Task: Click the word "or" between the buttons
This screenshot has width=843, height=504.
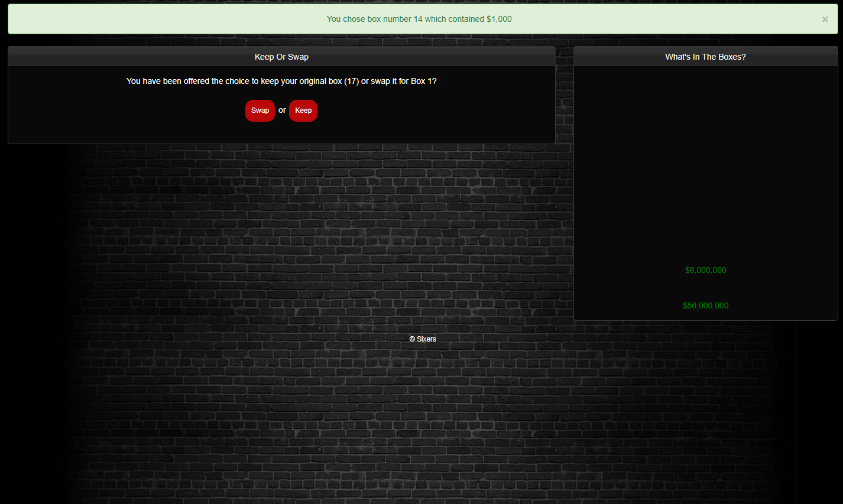Action: (x=282, y=110)
